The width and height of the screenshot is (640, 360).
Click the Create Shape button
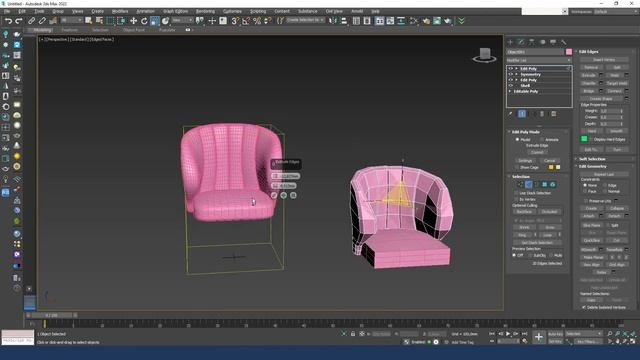tap(601, 99)
